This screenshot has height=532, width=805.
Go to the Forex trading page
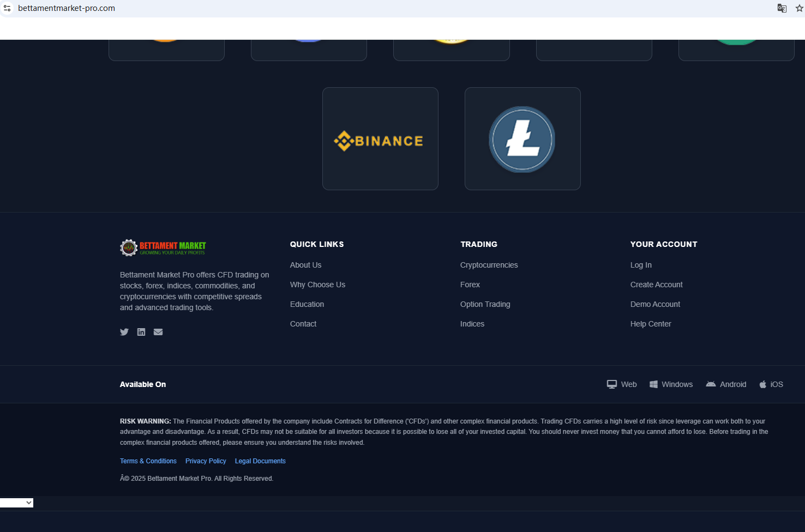(x=470, y=285)
